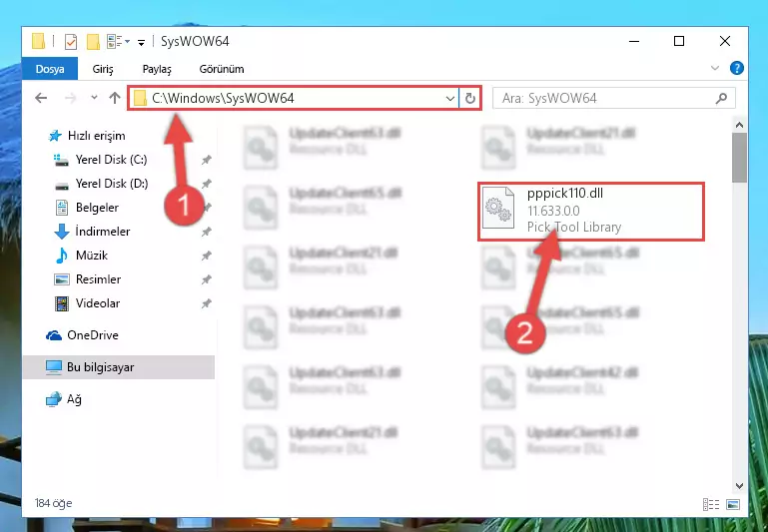Click the Ağ network icon
Screen dimensions: 768x532
[x=53, y=399]
